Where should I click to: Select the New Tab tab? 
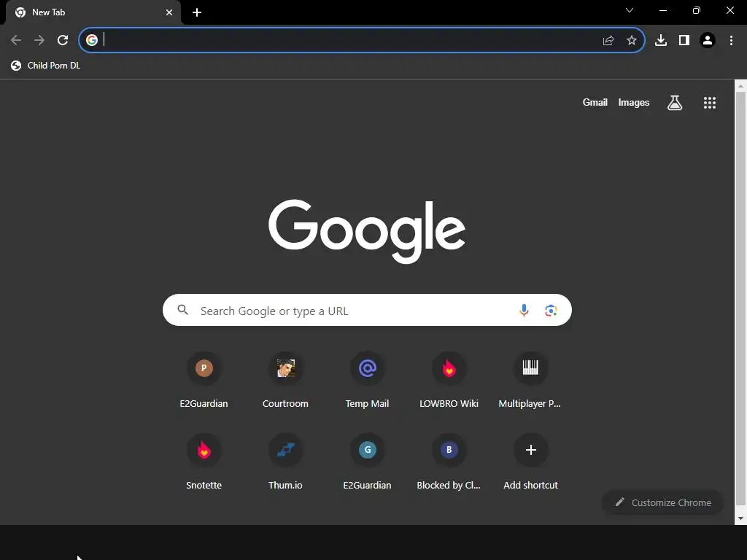pos(93,12)
